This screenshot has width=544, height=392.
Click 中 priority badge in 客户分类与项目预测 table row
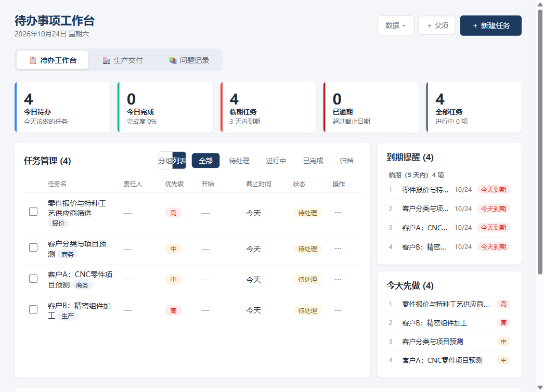click(x=174, y=249)
